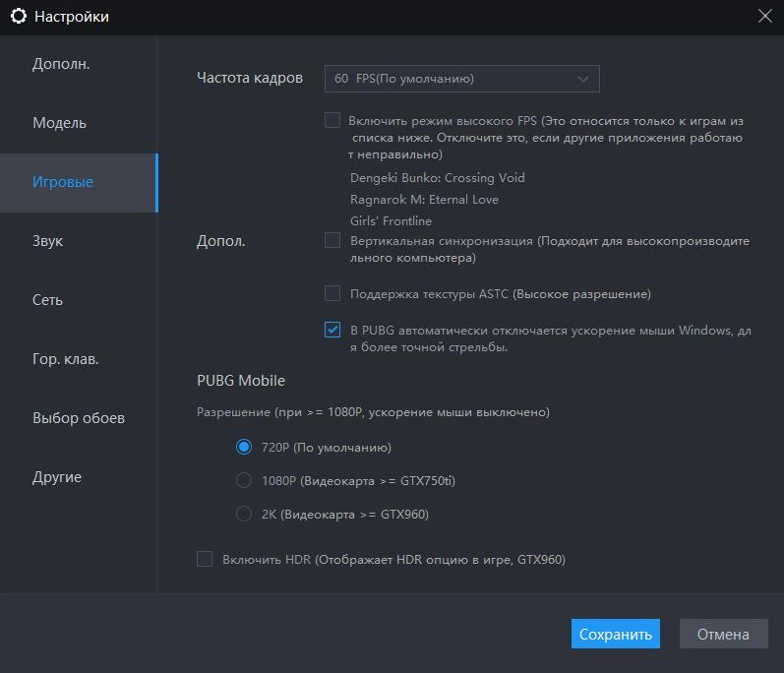This screenshot has width=784, height=673.
Task: Select the Гор. клав. tab
Action: point(65,359)
